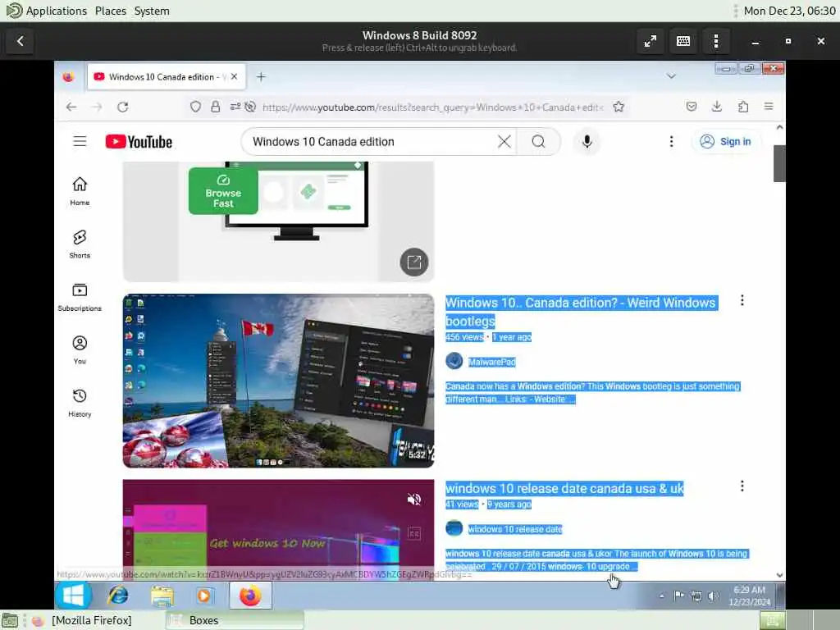Open the MalwarePad channel link
The width and height of the screenshot is (840, 630).
click(x=492, y=362)
